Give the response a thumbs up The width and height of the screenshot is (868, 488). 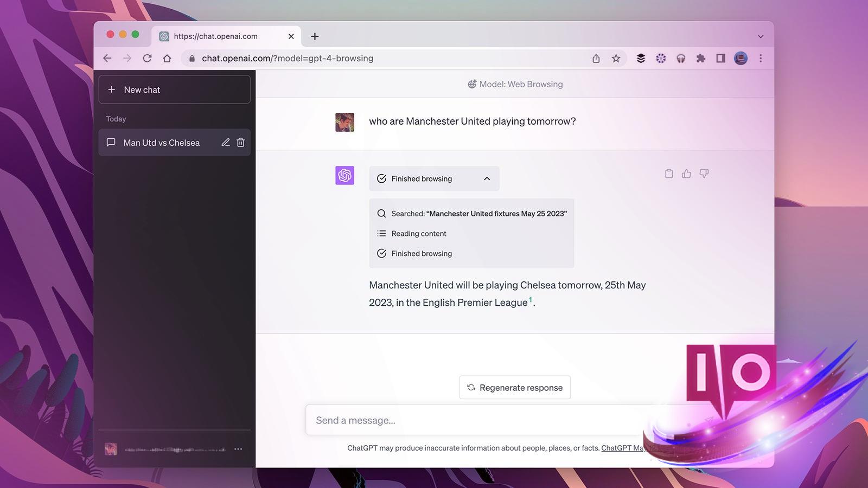pos(686,174)
